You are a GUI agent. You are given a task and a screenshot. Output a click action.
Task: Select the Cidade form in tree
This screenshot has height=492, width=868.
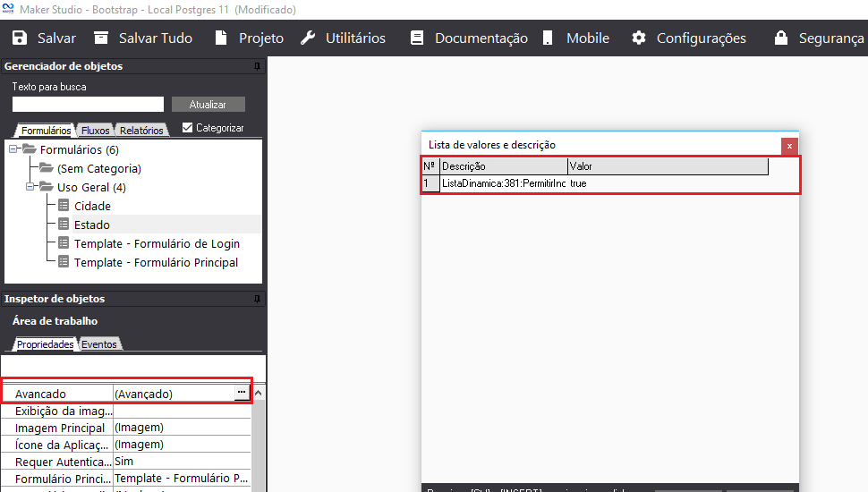tap(92, 206)
